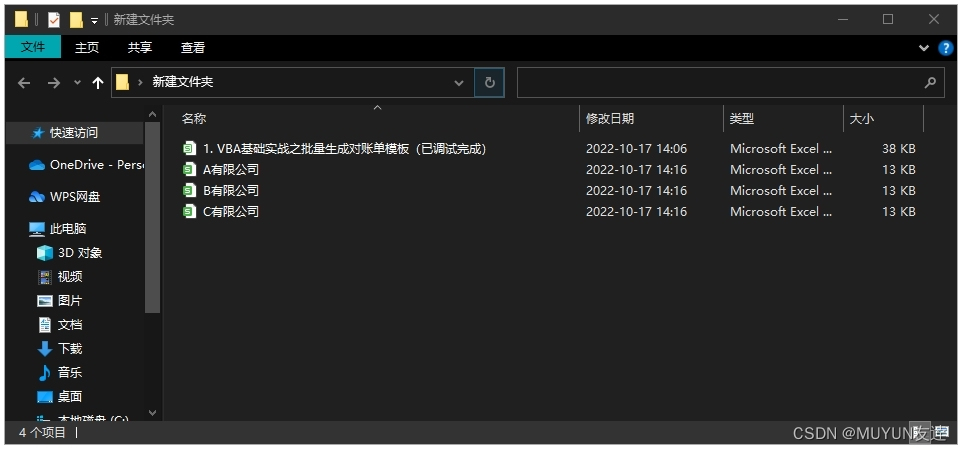
Task: Click the 文档 document icon
Action: coord(45,324)
